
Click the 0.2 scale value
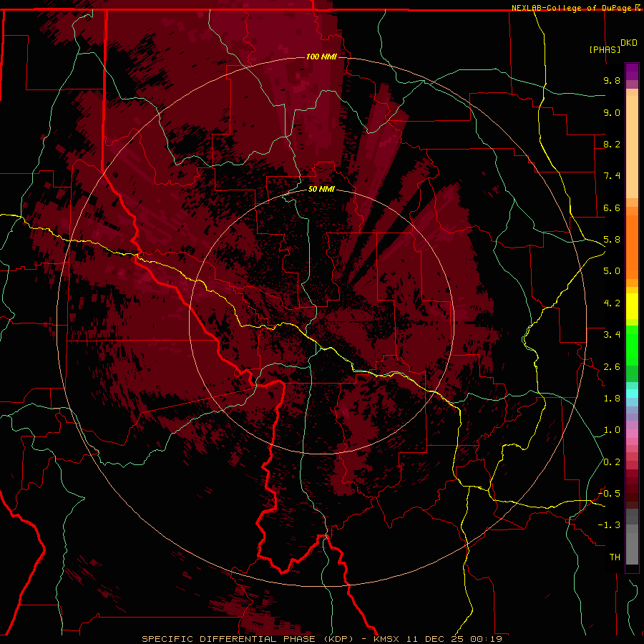point(612,462)
